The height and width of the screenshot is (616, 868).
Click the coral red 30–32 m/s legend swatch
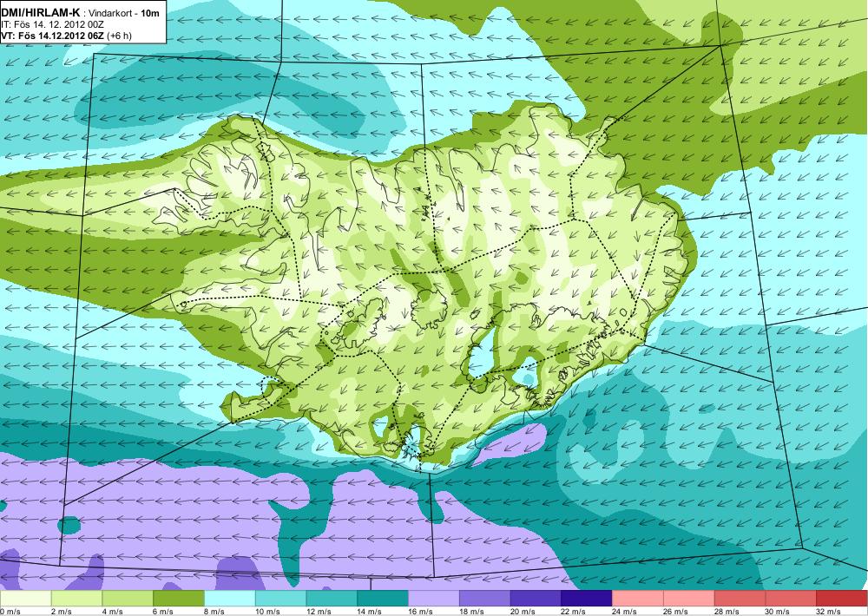pos(791,599)
